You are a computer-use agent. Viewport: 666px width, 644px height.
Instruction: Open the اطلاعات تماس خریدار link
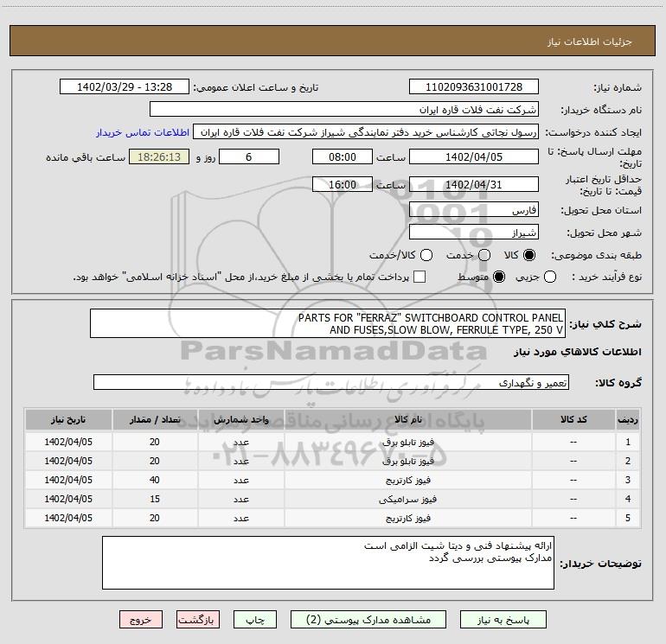143,132
